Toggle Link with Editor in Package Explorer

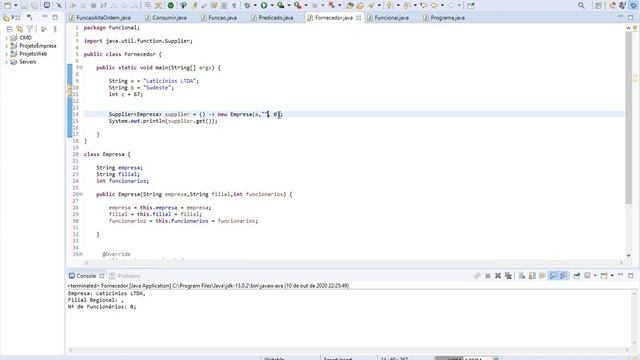pyautogui.click(x=19, y=29)
